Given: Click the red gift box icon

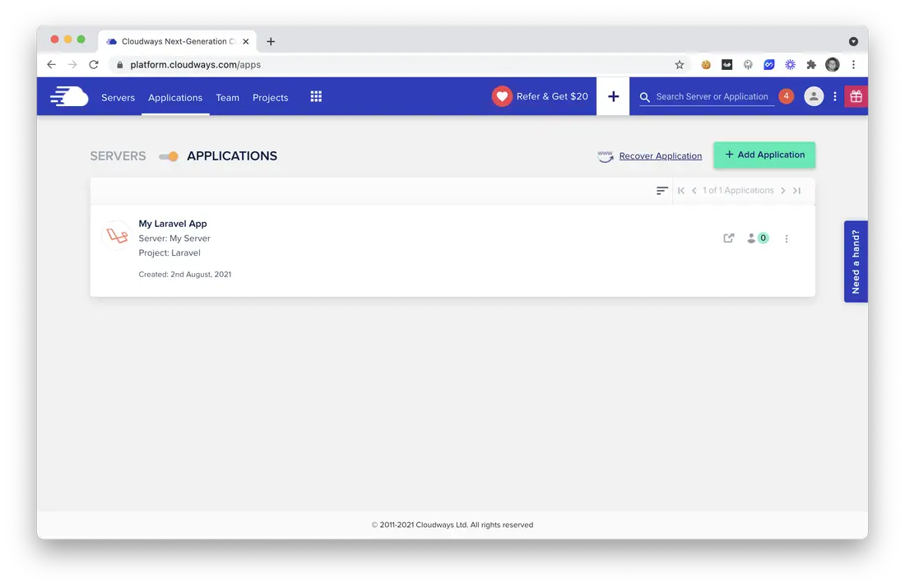Looking at the screenshot, I should (856, 96).
